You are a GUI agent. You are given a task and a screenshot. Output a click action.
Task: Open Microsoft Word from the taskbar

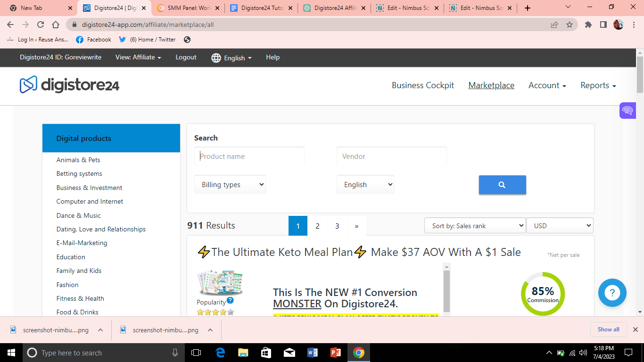[x=313, y=353]
